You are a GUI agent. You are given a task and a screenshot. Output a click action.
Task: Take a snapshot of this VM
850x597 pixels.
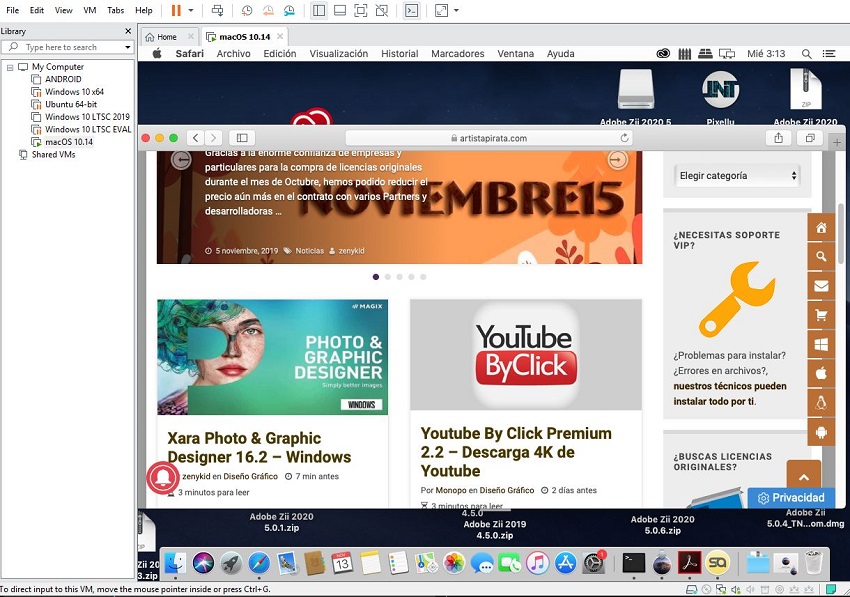coord(247,10)
